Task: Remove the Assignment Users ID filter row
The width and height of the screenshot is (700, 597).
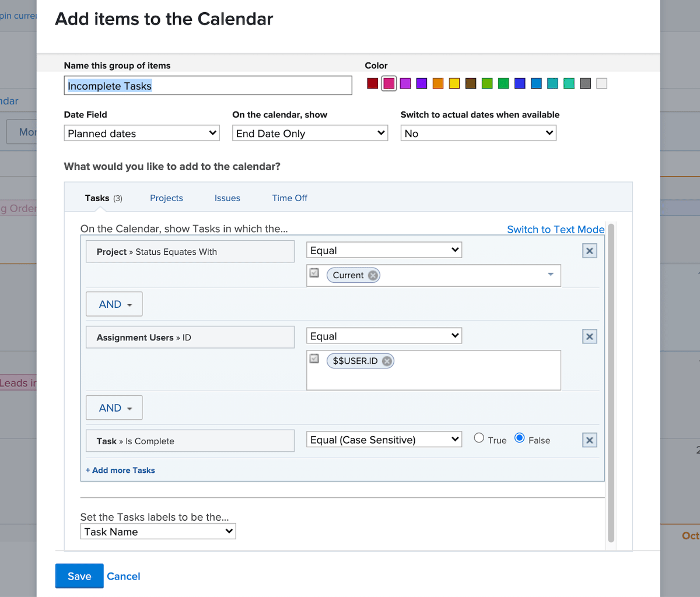Action: [589, 336]
